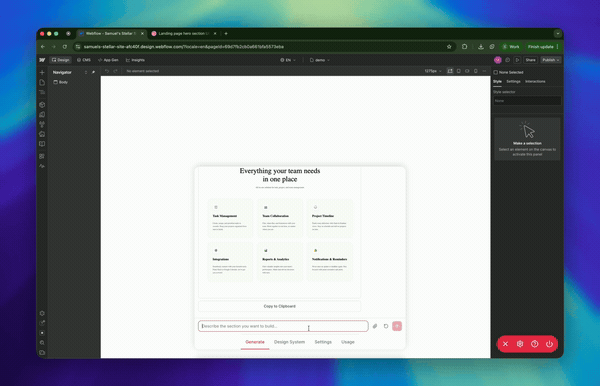The height and width of the screenshot is (386, 600).
Task: Open the App Gen tab
Action: 108,60
